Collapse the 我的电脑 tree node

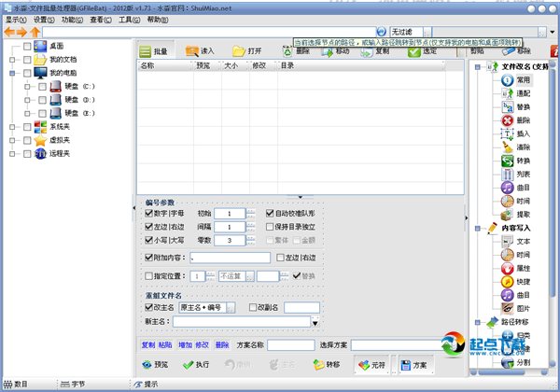[12, 73]
